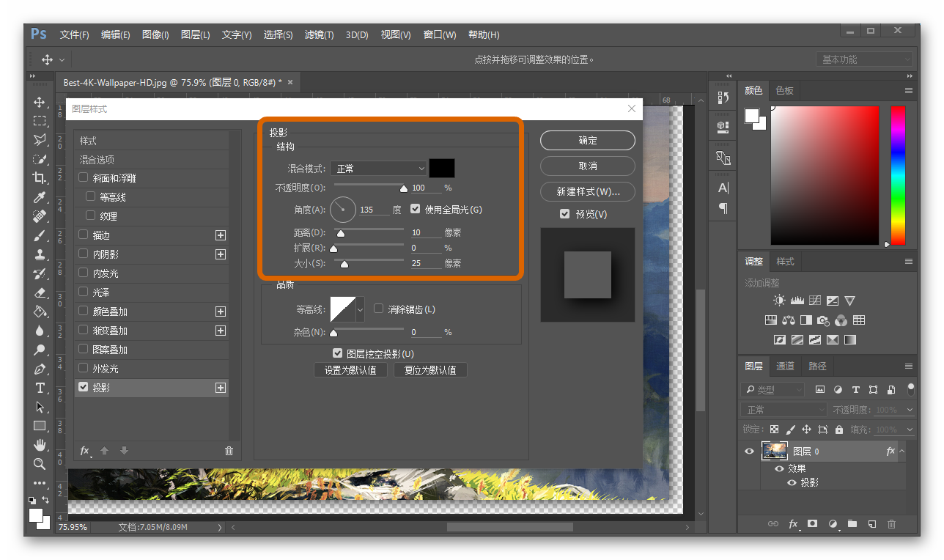Screen dimensions: 944x560
Task: Enable the 描边 checkbox
Action: pyautogui.click(x=84, y=235)
